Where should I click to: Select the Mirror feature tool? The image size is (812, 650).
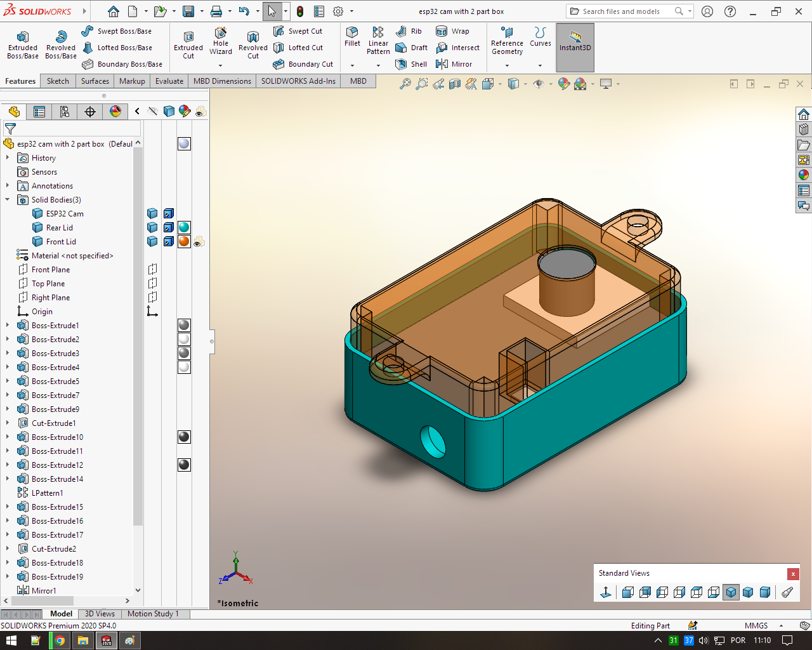click(454, 64)
